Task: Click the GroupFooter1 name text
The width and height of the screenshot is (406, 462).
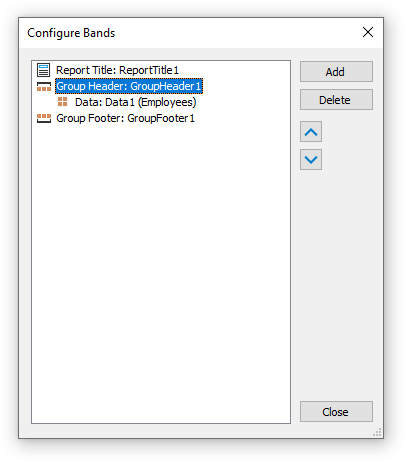Action: 161,118
